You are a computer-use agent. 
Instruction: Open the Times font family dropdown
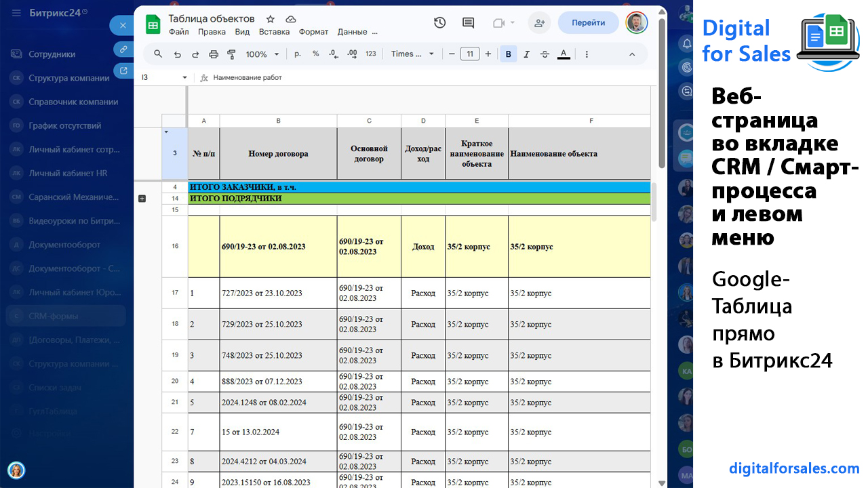pyautogui.click(x=412, y=54)
